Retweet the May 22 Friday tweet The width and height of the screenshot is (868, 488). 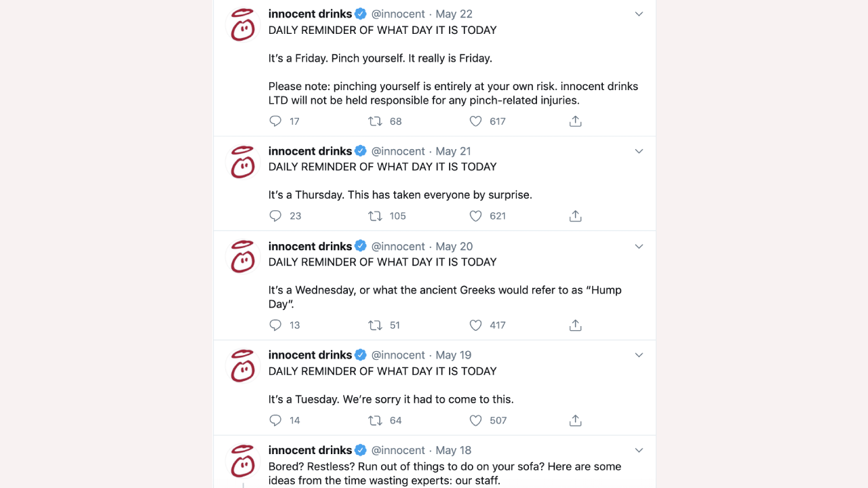[375, 121]
